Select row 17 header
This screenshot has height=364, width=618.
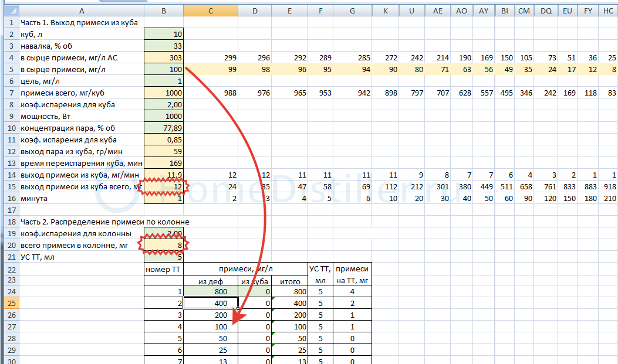[x=11, y=210]
